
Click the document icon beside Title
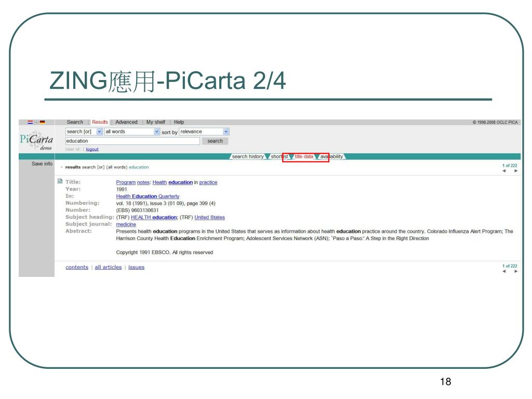(x=60, y=181)
